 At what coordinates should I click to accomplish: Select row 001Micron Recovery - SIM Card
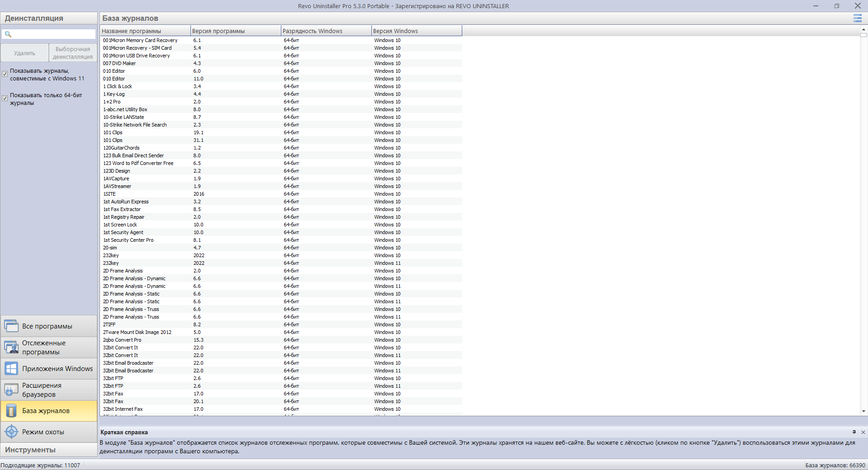(281, 48)
